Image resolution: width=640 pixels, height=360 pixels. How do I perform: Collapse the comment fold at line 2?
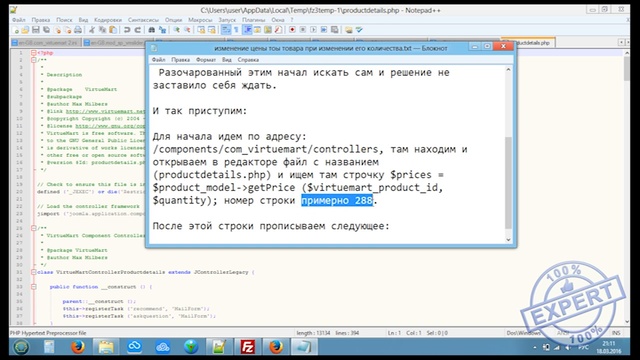coord(34,60)
